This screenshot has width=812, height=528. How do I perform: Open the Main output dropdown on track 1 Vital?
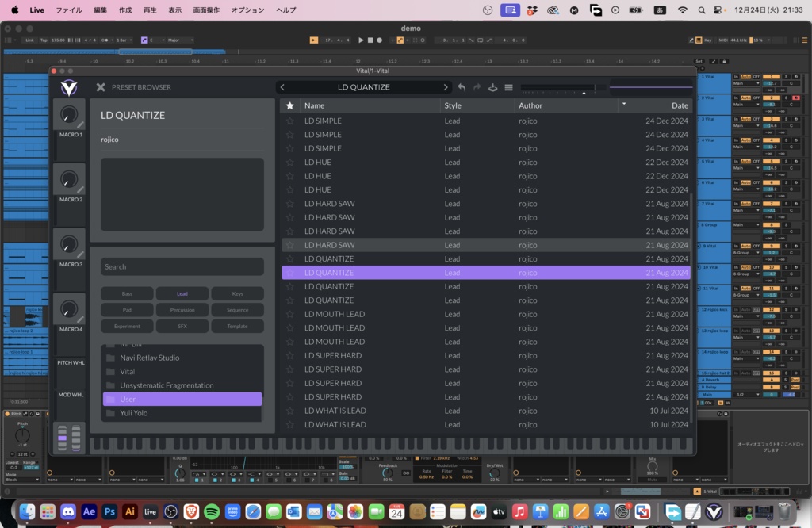point(745,83)
